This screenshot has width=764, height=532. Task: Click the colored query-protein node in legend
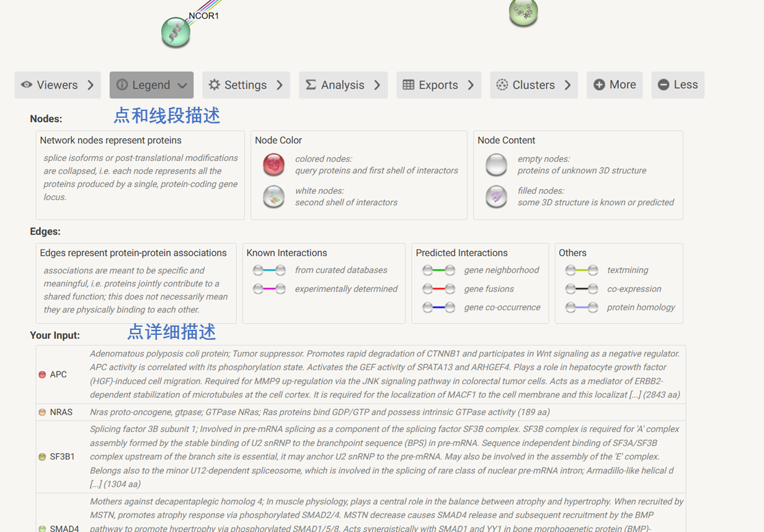(273, 165)
